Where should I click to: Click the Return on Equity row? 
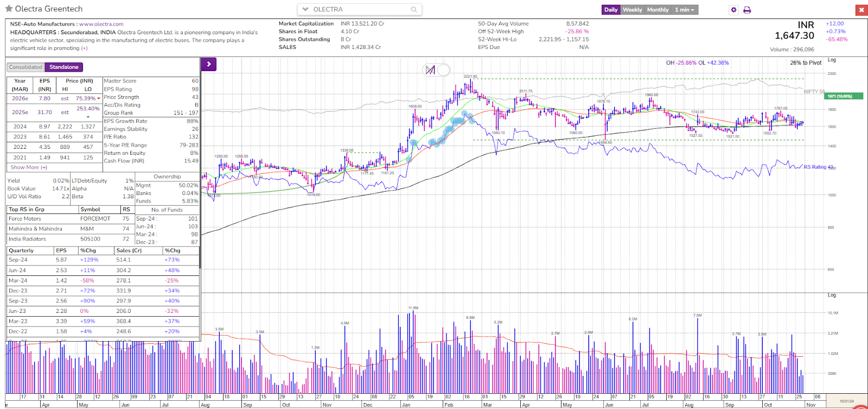(x=151, y=153)
